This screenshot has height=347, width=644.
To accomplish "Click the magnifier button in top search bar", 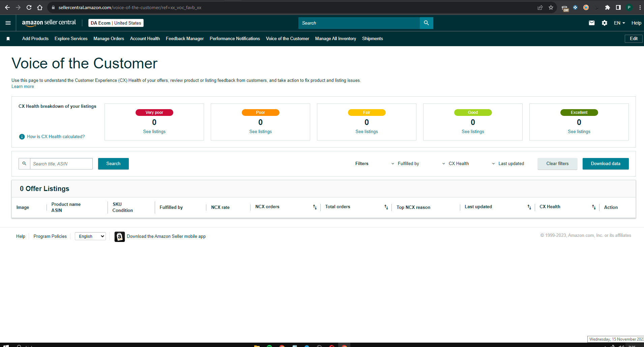I will [x=427, y=23].
